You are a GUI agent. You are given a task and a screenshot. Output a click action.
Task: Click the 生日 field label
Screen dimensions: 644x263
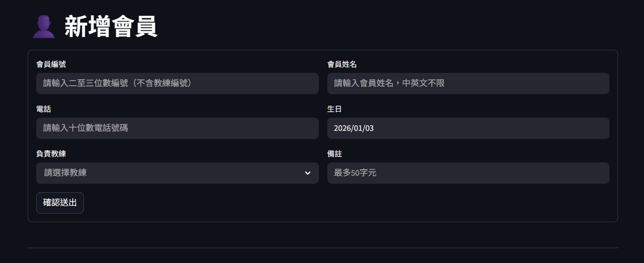pos(334,109)
